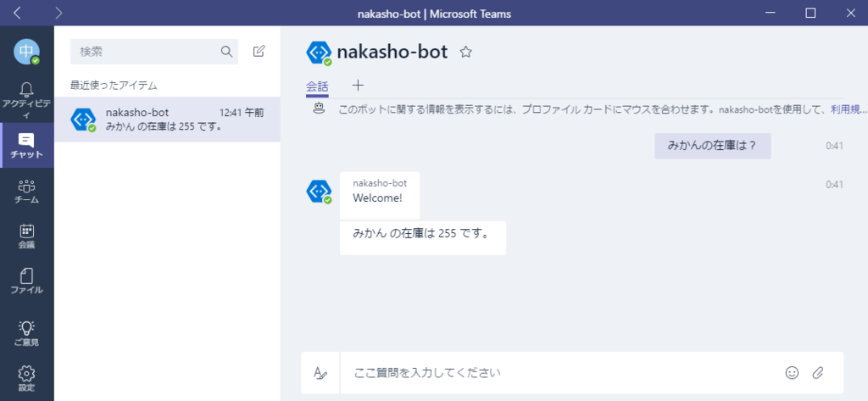
Task: Click the user profile avatar 中
Action: pos(26,52)
